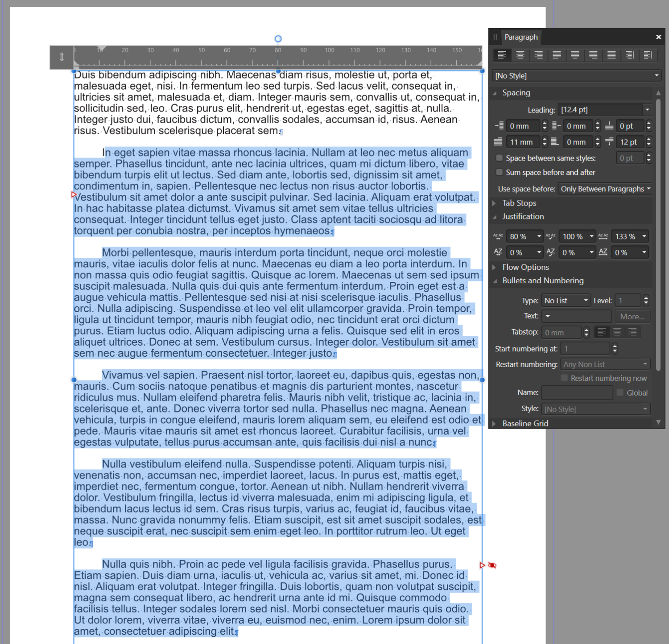Tick the Global checkbox
Image resolution: width=669 pixels, height=644 pixels.
coord(620,392)
